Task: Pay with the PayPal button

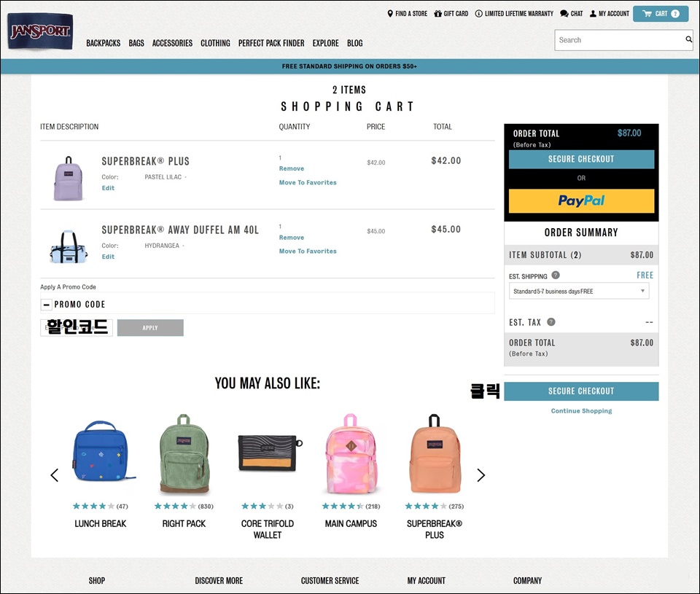Action: coord(581,200)
